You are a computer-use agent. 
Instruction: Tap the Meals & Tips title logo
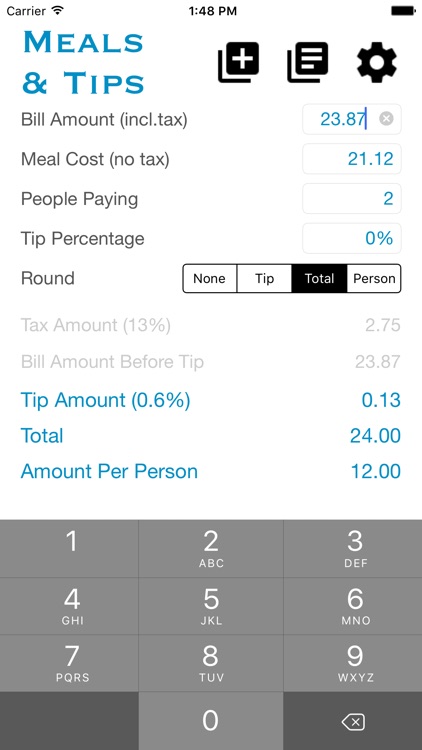click(83, 62)
